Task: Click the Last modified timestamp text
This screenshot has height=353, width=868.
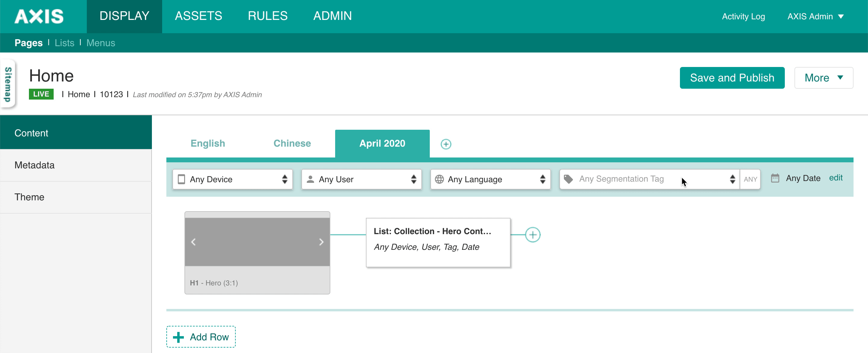Action: click(197, 94)
